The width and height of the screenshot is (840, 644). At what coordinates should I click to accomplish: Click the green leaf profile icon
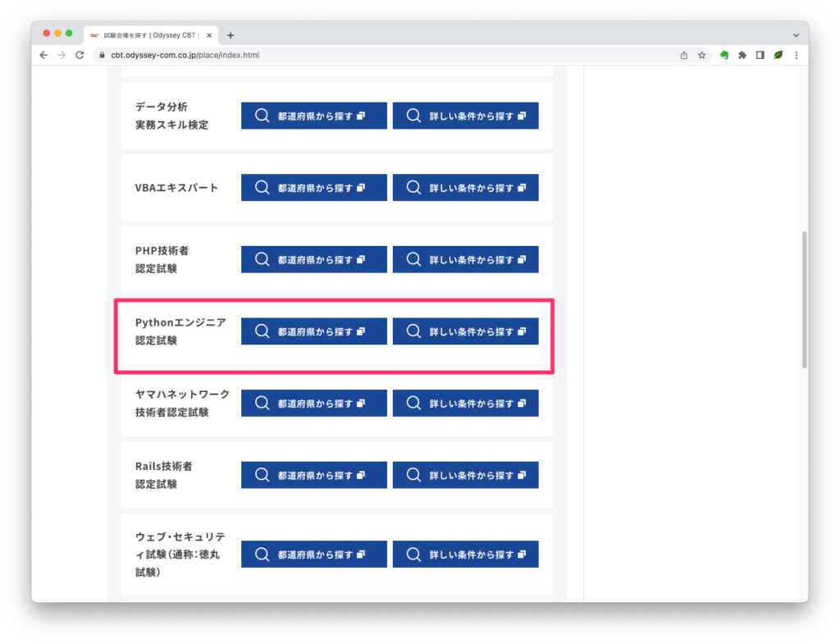pos(778,55)
